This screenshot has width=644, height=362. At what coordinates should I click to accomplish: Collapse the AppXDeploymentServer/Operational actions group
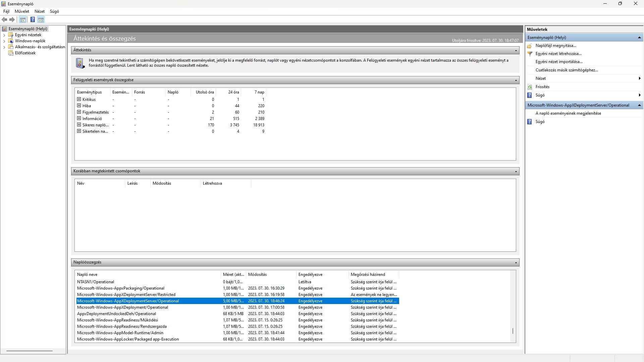[x=639, y=105]
